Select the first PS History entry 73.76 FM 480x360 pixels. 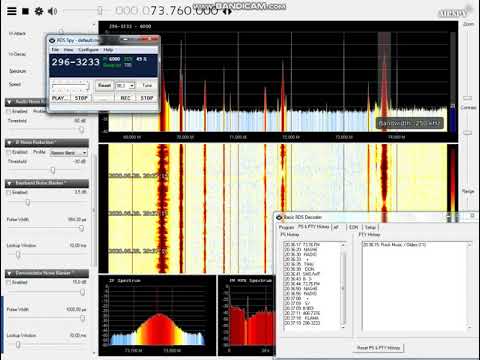click(302, 245)
